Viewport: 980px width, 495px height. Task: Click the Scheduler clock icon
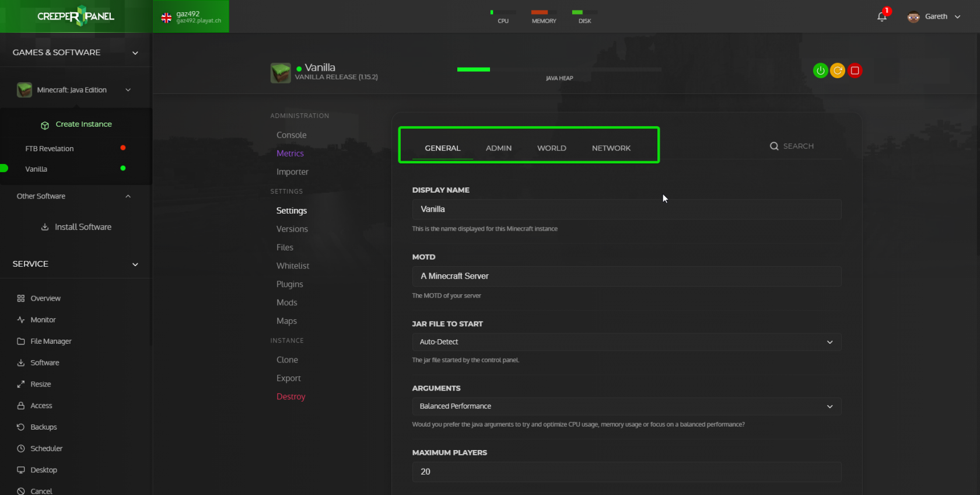[x=21, y=448]
